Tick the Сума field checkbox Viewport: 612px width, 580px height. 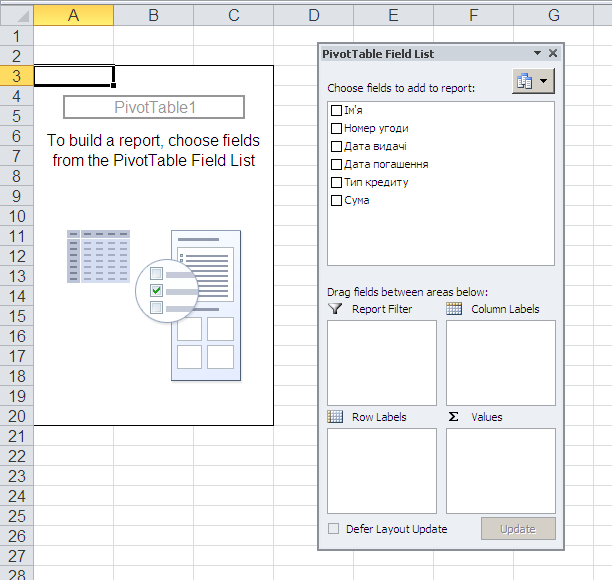[x=336, y=200]
